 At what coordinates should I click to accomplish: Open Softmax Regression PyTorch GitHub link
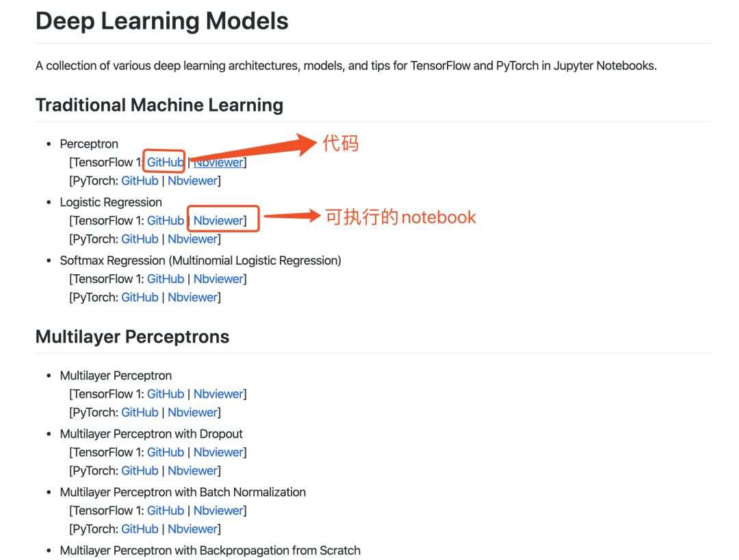[x=140, y=297]
